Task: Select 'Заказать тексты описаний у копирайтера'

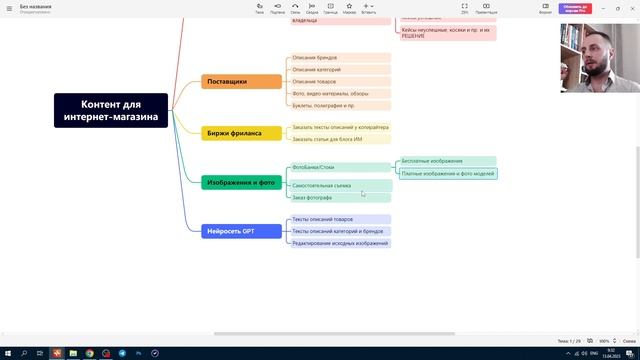Action: [340, 127]
